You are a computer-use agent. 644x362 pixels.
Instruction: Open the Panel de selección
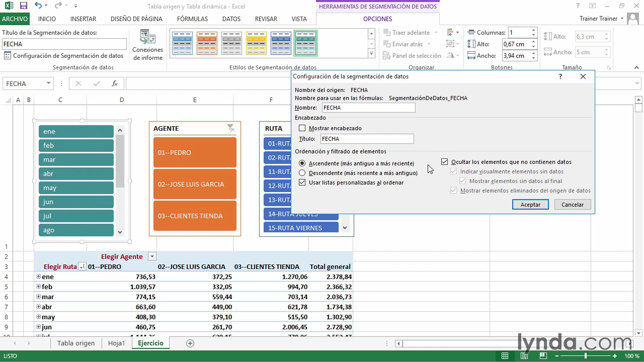[x=412, y=56]
